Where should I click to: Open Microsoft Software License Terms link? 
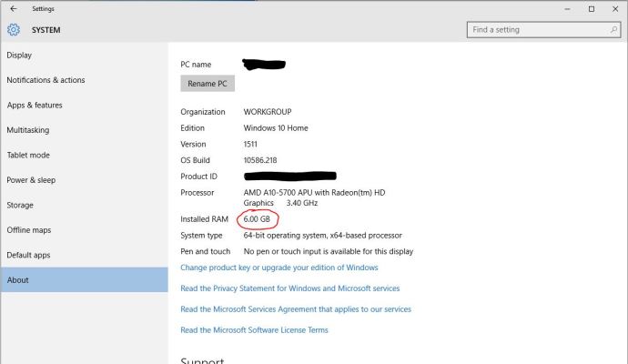pos(254,330)
